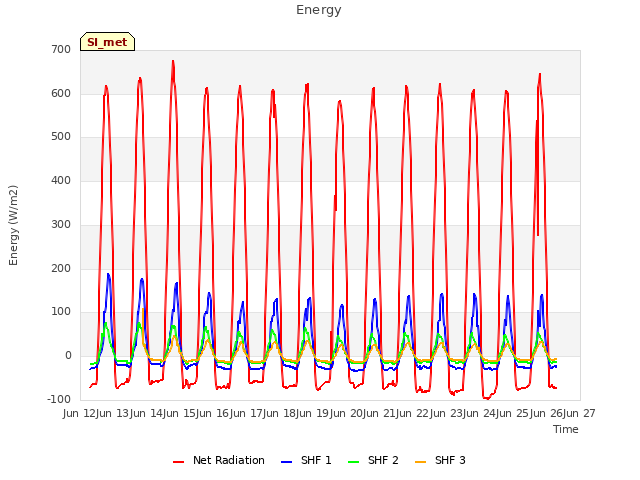The height and width of the screenshot is (480, 640).
Task: Click the Jun 17 x-axis tick label
Action: 247,413
